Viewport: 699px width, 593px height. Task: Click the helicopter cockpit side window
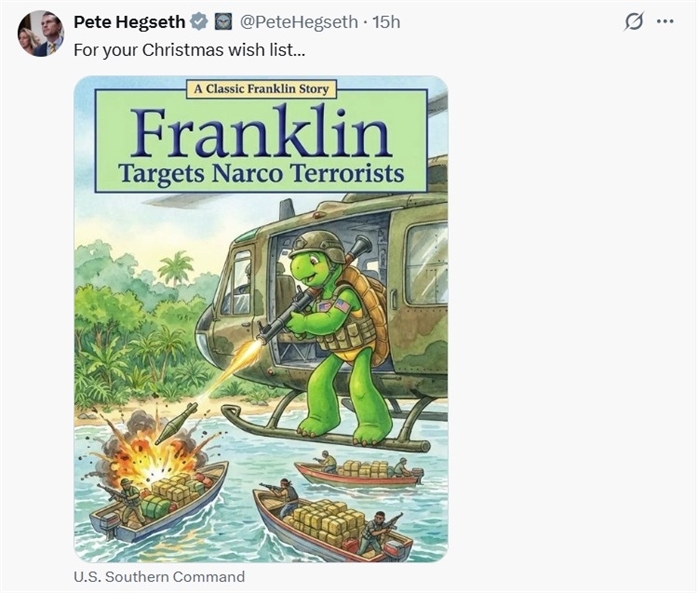[238, 284]
